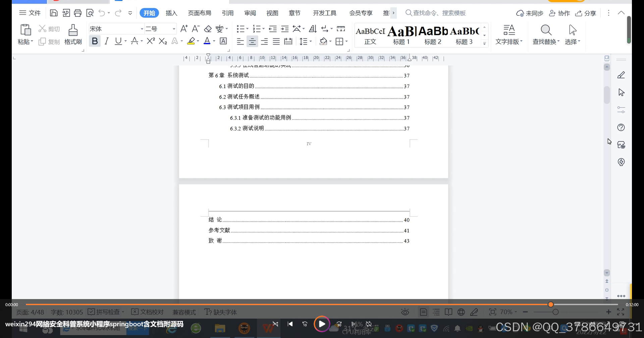This screenshot has height=338, width=644.
Task: Click the Redo arrow
Action: pos(118,13)
